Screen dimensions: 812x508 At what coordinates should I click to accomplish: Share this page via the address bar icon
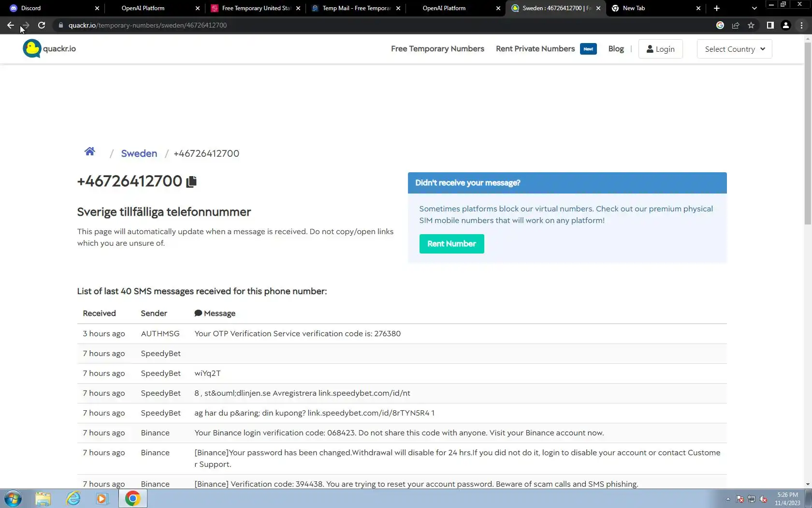(736, 25)
